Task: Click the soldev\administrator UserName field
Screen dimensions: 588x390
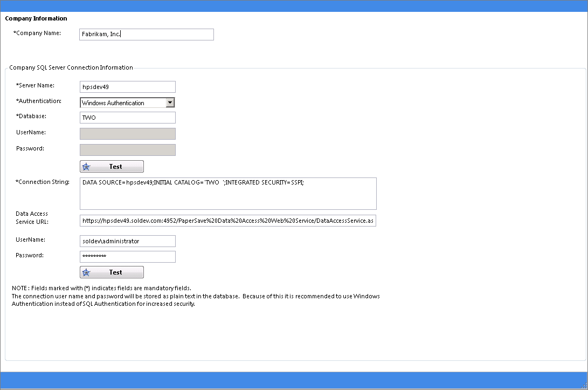Action: pyautogui.click(x=128, y=241)
